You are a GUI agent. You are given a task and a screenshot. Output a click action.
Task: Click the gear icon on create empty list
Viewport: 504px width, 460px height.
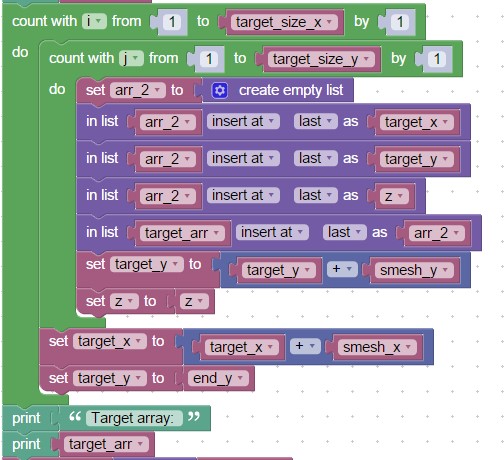(x=220, y=90)
